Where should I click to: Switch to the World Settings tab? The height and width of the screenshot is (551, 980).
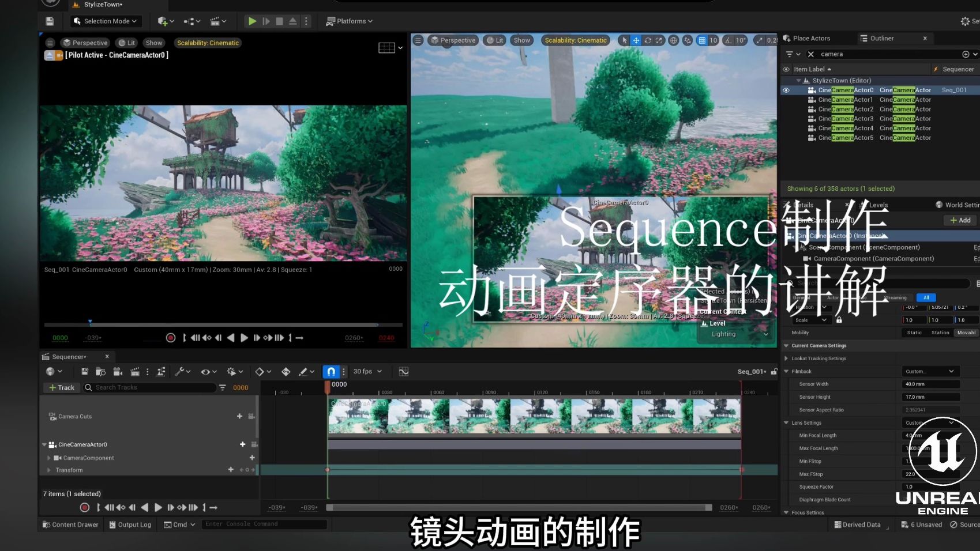point(958,205)
